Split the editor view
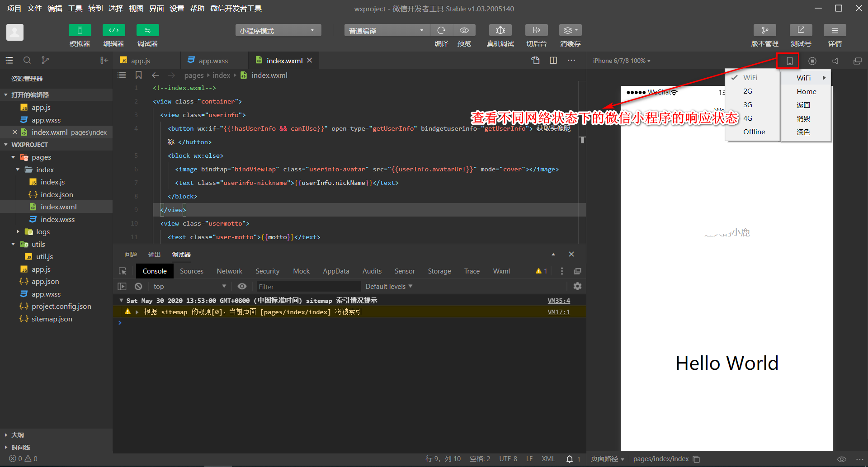The width and height of the screenshot is (868, 467). [553, 61]
